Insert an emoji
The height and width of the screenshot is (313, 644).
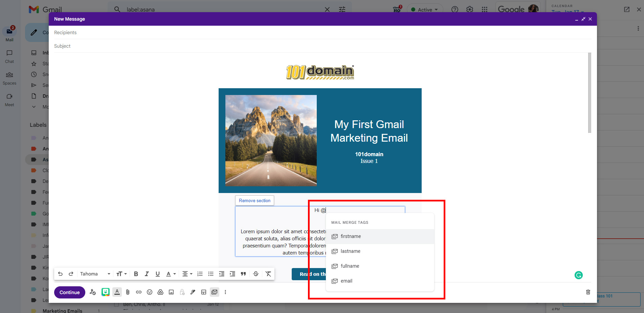[x=150, y=292]
